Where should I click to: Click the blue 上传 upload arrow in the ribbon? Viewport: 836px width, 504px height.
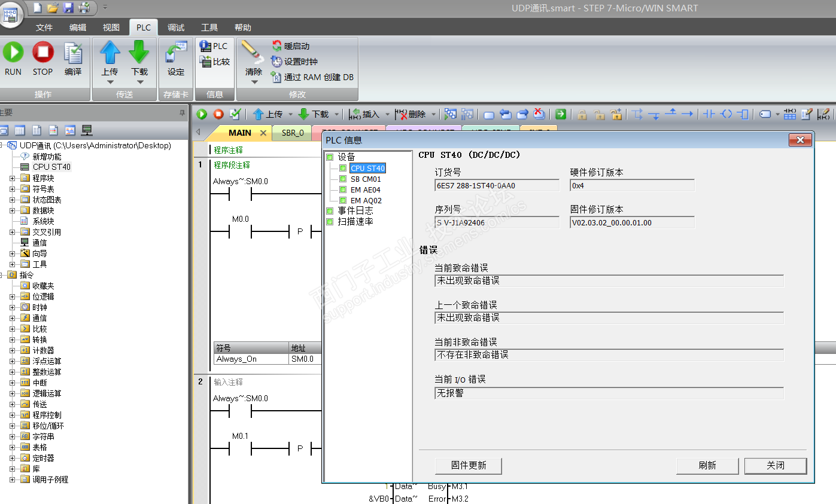pos(110,53)
